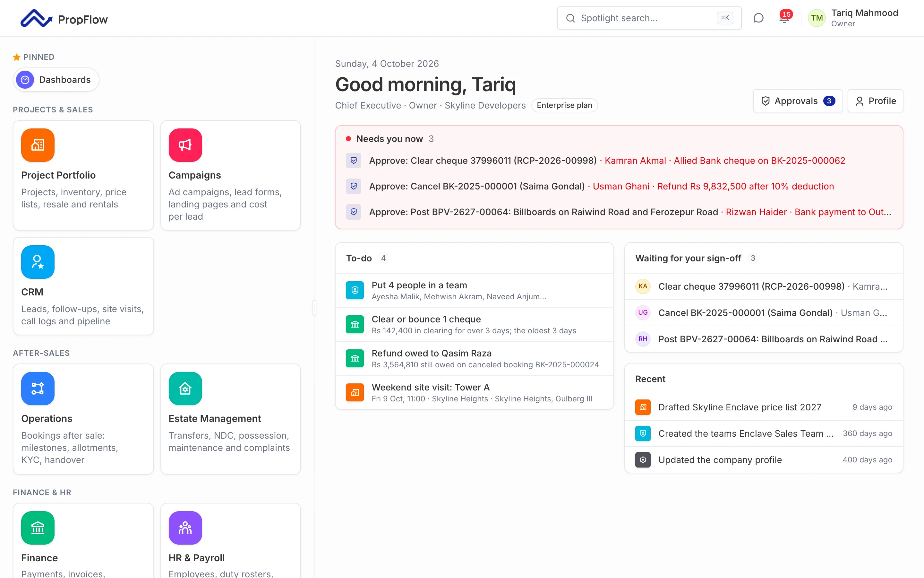Open Approve: Post BPV-2627-00064 alert text
924x578 pixels.
pyautogui.click(x=544, y=212)
